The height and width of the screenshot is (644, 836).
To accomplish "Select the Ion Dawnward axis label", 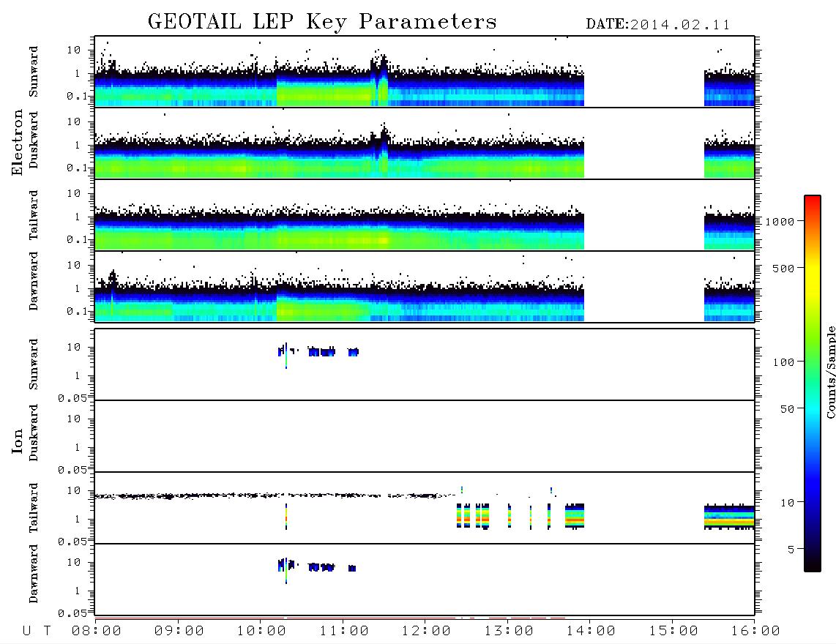I will coord(34,574).
